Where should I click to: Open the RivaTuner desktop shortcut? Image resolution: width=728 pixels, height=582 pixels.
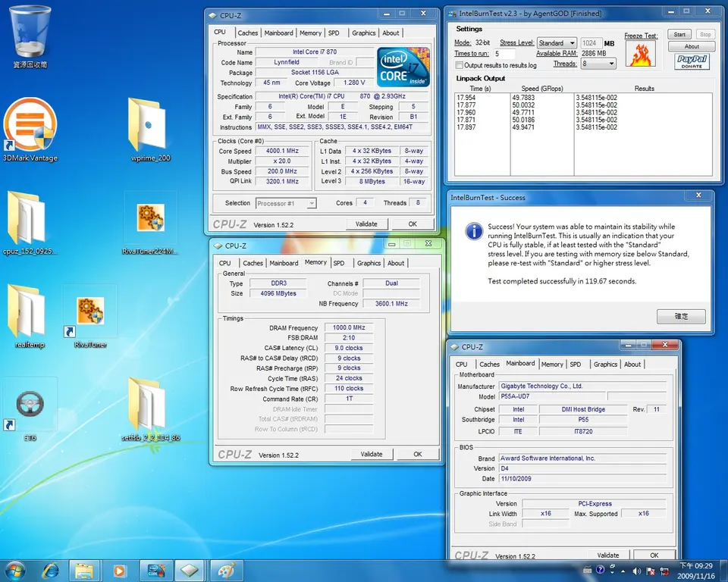[x=90, y=311]
